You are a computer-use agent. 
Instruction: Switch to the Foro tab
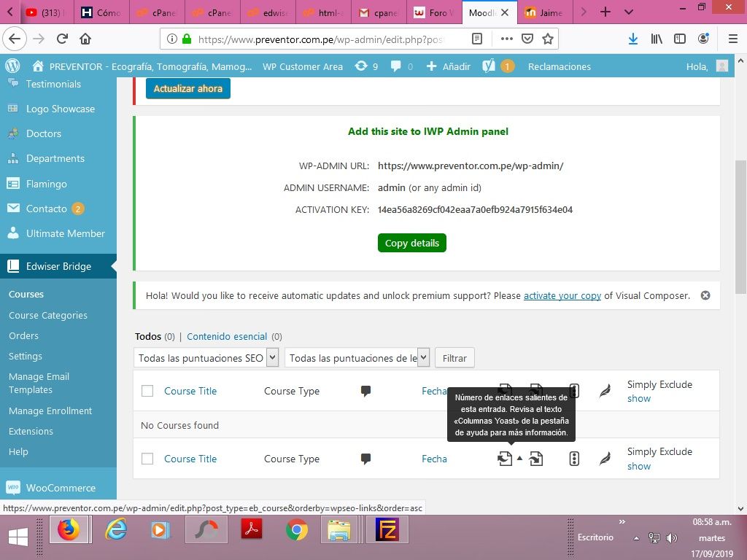coord(434,12)
